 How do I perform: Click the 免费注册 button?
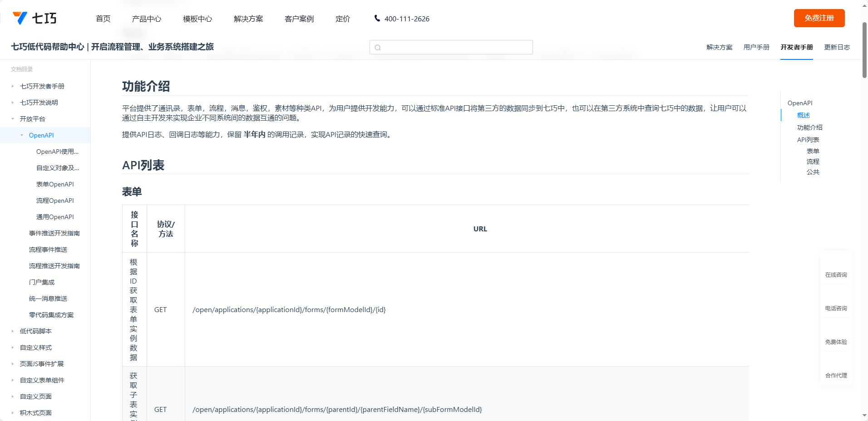819,18
